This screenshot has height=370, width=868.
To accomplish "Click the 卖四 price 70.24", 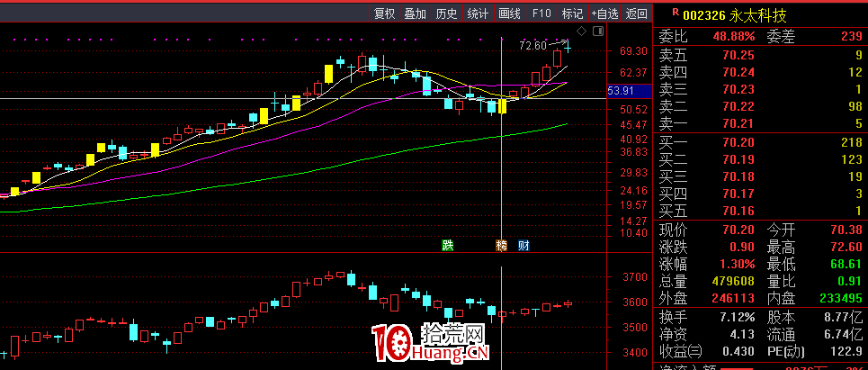I will [738, 72].
